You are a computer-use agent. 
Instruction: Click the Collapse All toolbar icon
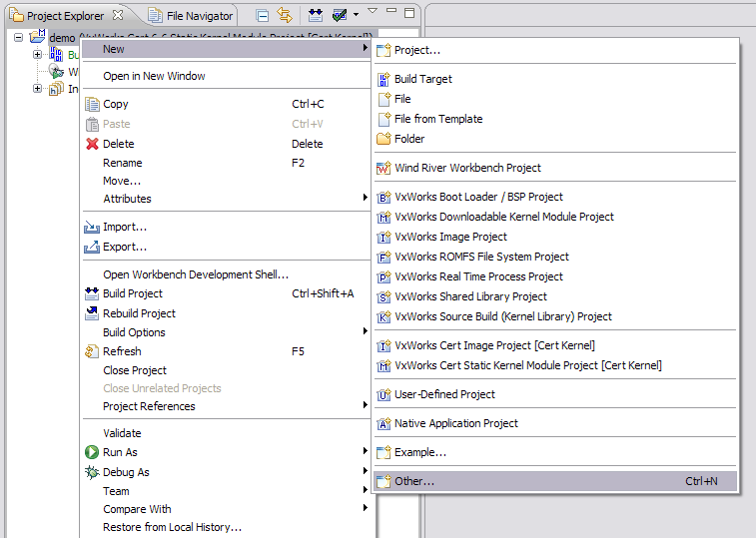coord(263,16)
